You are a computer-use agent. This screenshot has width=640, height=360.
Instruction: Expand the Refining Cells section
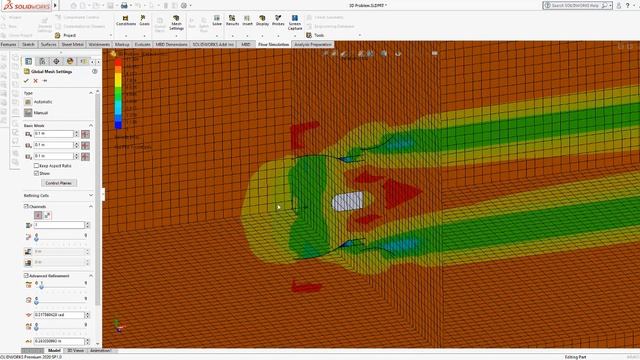click(91, 196)
